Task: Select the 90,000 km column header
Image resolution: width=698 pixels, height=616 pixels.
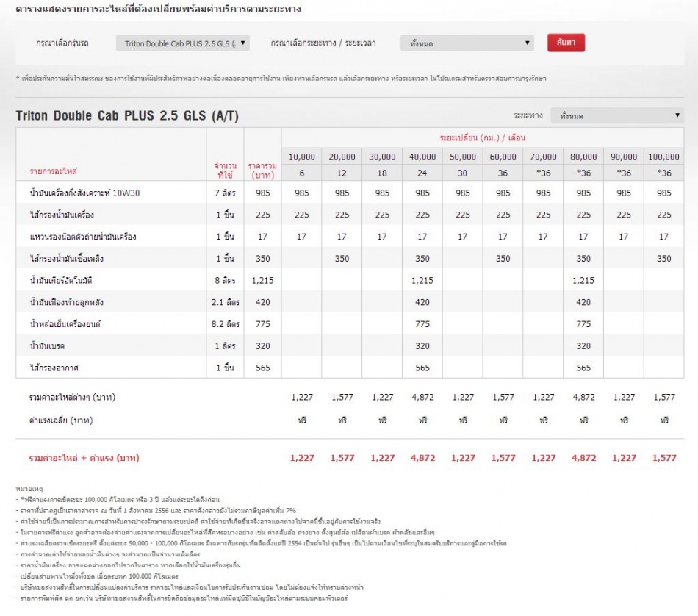Action: pos(624,157)
